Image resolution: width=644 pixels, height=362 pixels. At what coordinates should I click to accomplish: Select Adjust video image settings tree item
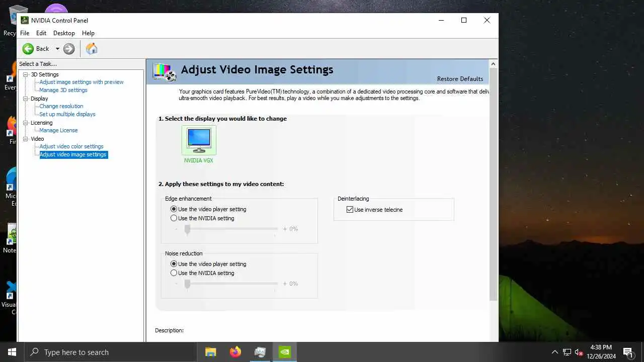(73, 154)
